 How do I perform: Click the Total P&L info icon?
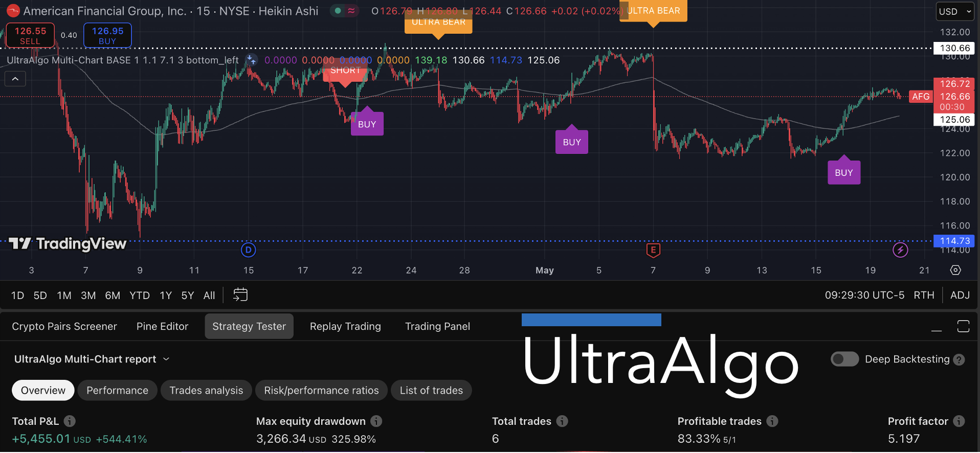pos(70,421)
